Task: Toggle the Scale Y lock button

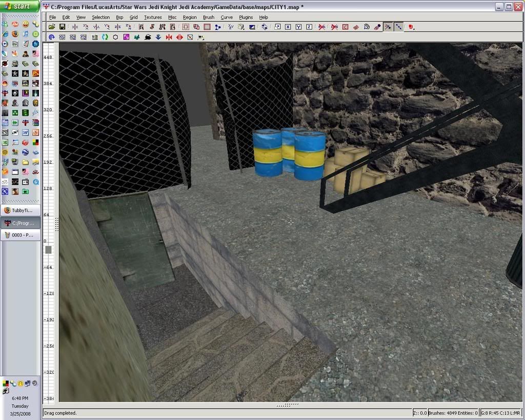Action: coord(299,27)
